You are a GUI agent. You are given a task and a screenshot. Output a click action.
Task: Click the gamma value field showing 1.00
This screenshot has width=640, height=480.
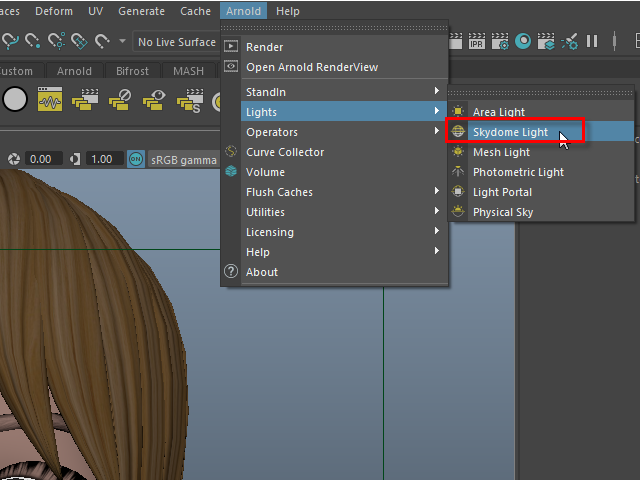(101, 159)
